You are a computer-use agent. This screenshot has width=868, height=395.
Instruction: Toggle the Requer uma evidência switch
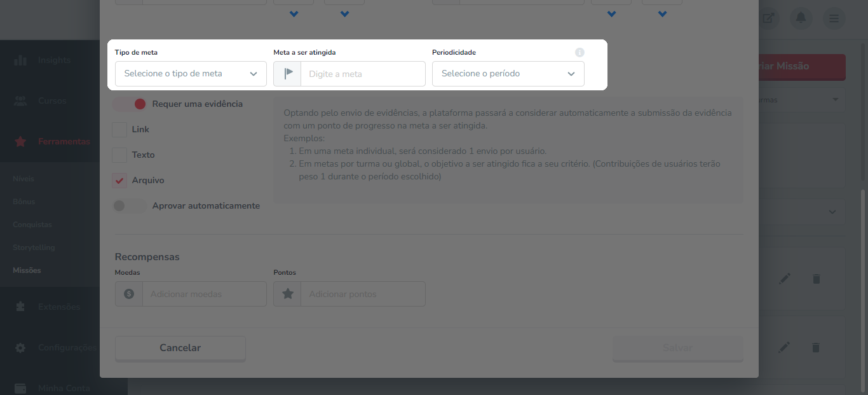pos(130,104)
